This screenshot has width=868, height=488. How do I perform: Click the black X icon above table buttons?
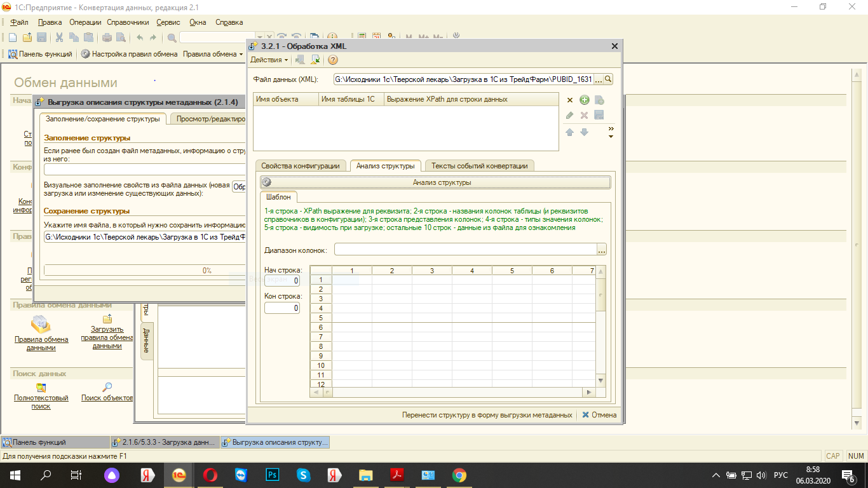tap(570, 100)
